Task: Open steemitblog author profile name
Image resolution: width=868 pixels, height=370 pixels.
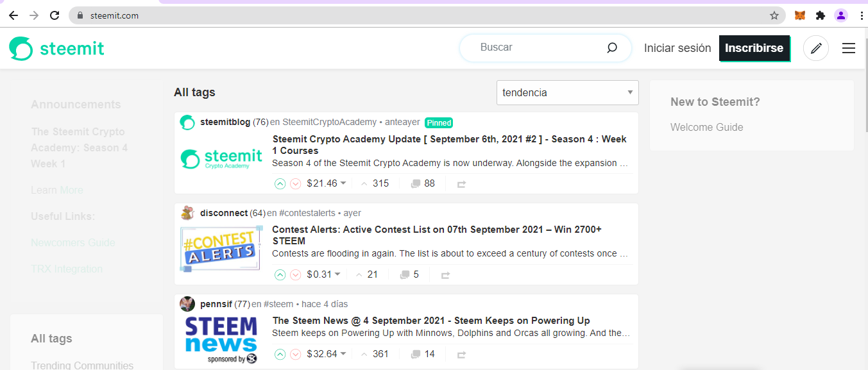Action: tap(225, 122)
